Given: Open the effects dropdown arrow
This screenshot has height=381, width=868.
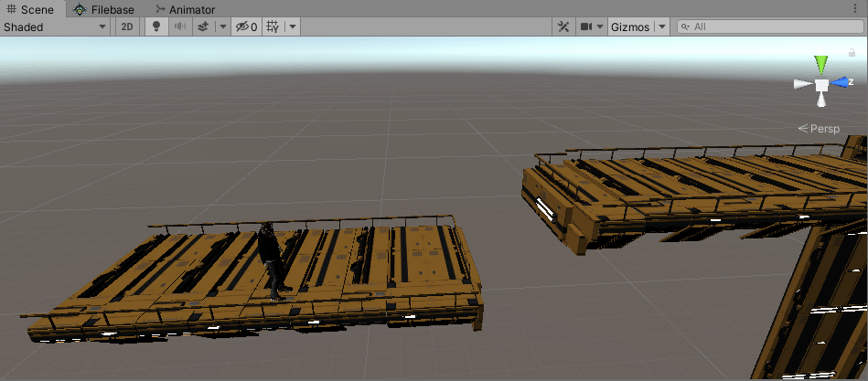Looking at the screenshot, I should [x=223, y=26].
